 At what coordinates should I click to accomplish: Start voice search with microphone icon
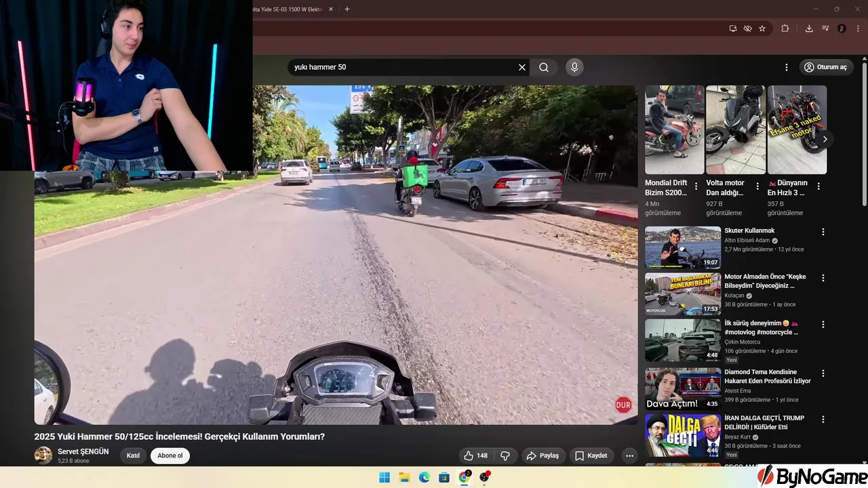pos(574,67)
